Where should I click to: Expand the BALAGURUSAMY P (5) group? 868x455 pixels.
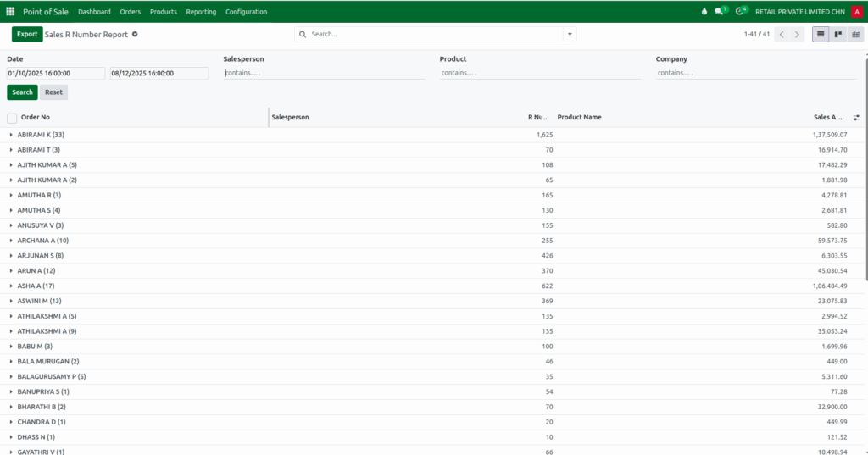click(10, 376)
